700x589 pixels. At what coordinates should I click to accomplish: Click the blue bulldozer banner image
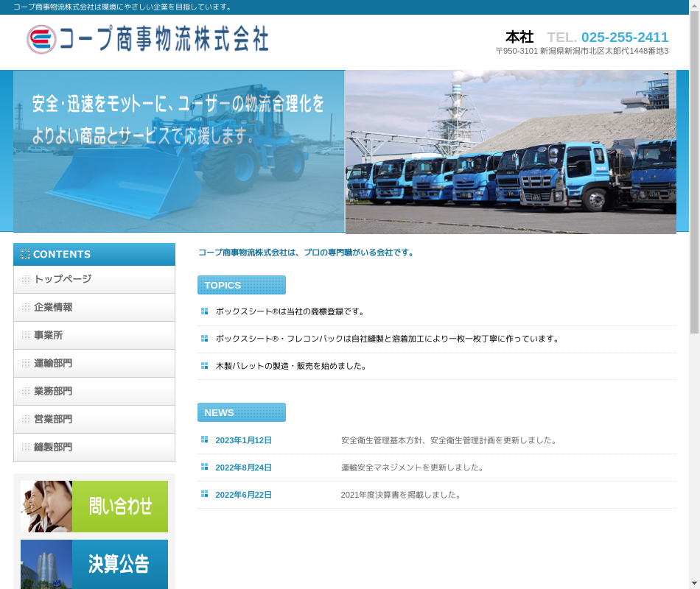click(178, 152)
